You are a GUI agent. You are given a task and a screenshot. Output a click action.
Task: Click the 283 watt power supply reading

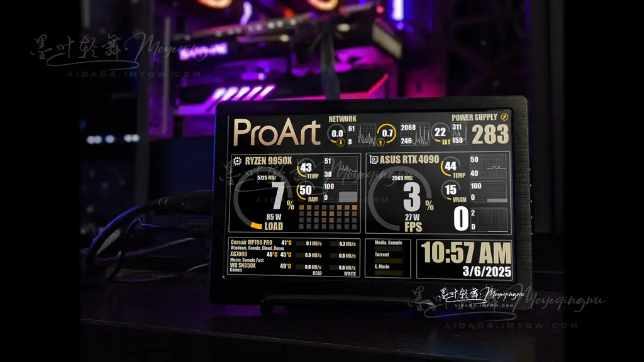[x=491, y=134]
